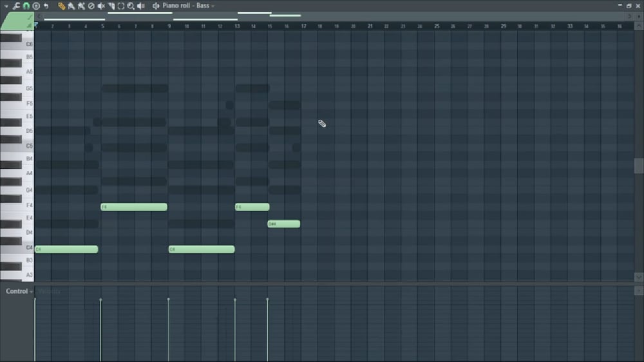
Task: Click the horizontal scroll right arrow
Action: click(x=630, y=17)
